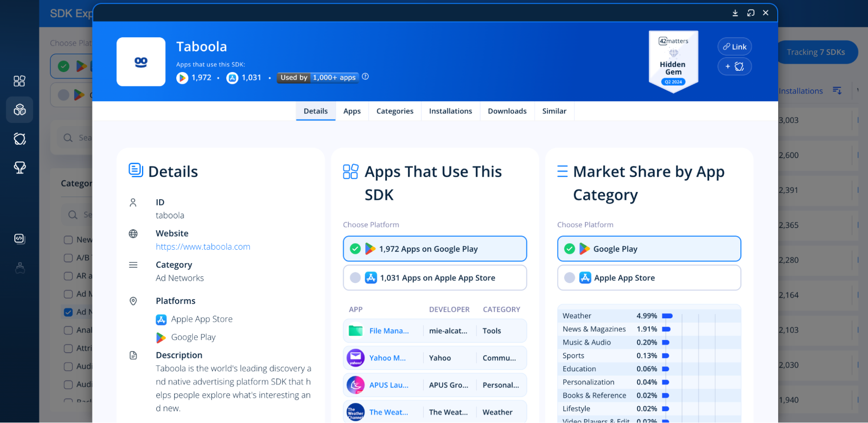
Task: Click the Taboola logo thumbnail
Action: coord(141,62)
